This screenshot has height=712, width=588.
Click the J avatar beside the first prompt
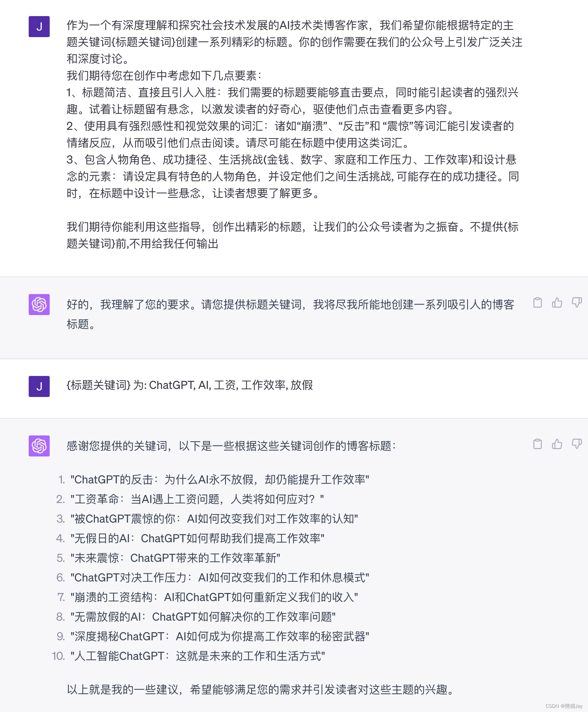tap(39, 27)
